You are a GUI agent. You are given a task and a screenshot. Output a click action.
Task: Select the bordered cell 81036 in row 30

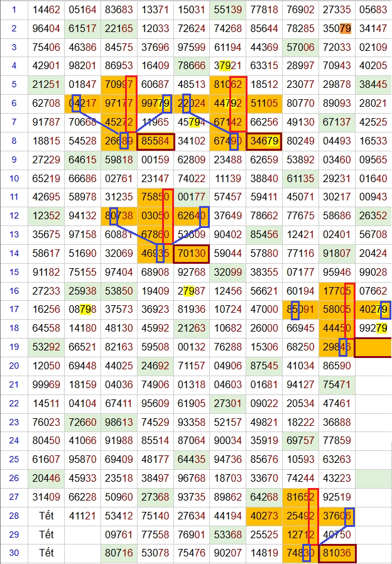click(x=337, y=554)
